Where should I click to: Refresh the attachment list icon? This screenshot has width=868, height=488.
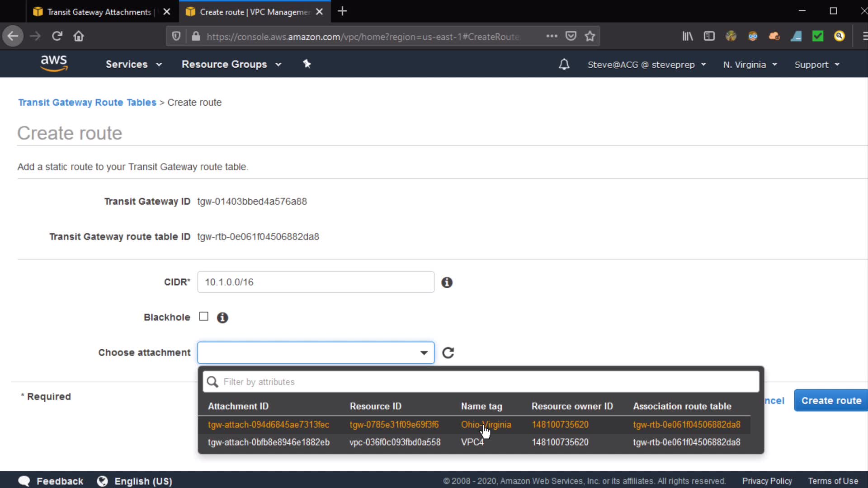click(x=448, y=352)
